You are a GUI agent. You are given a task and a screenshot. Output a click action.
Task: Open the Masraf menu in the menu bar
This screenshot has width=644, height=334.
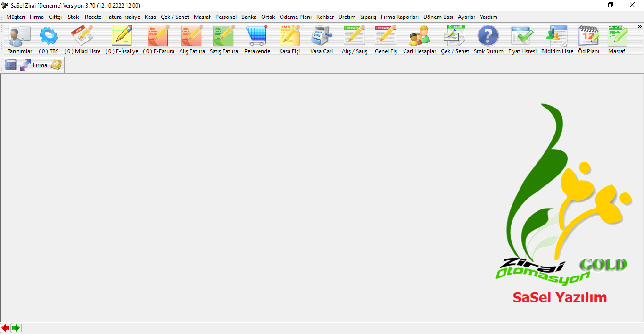[202, 17]
